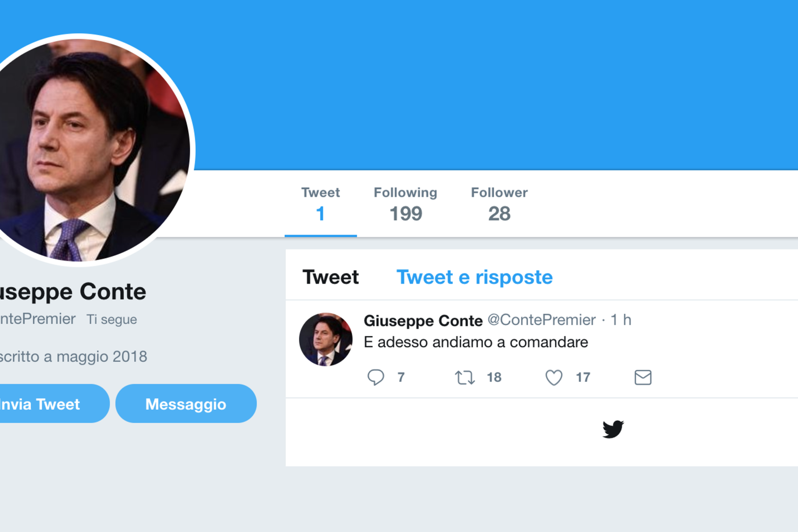The image size is (798, 532).
Task: Click the envelope direct message icon
Action: point(643,378)
